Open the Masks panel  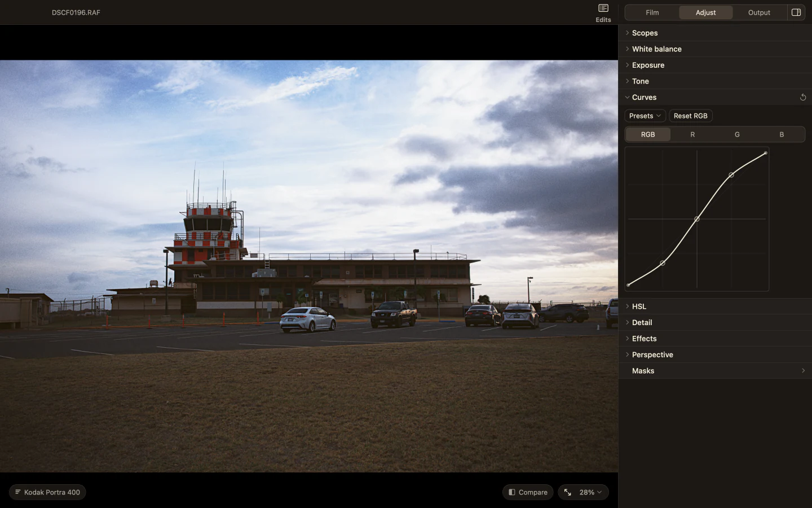click(715, 371)
